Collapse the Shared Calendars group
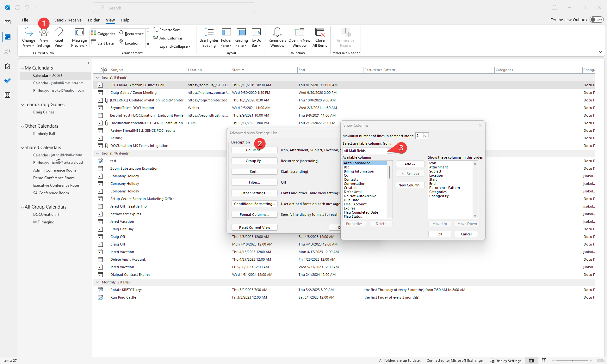This screenshot has height=364, width=607. pos(22,148)
